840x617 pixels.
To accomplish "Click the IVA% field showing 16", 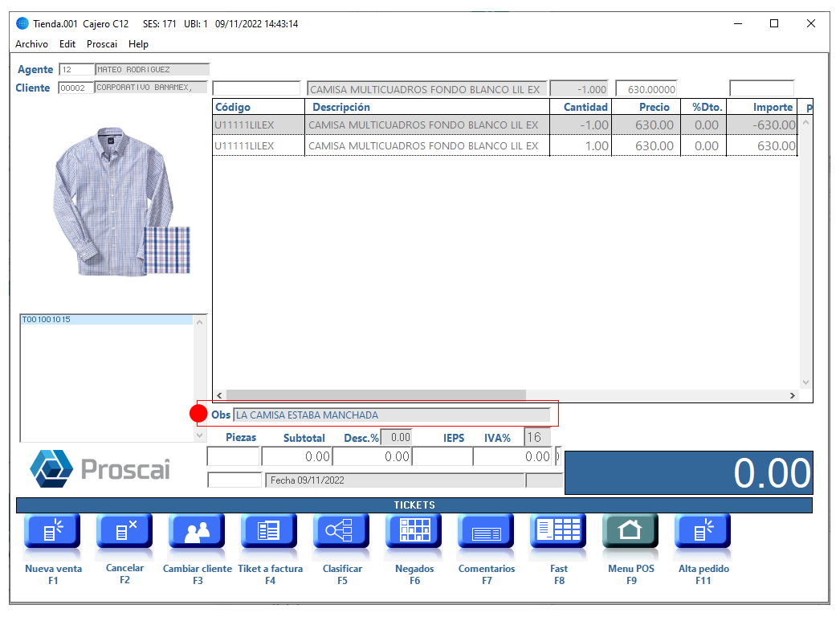I will (537, 437).
